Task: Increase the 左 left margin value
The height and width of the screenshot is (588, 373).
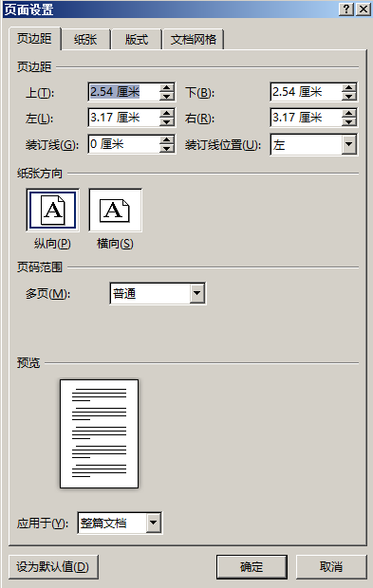Action: pos(167,113)
